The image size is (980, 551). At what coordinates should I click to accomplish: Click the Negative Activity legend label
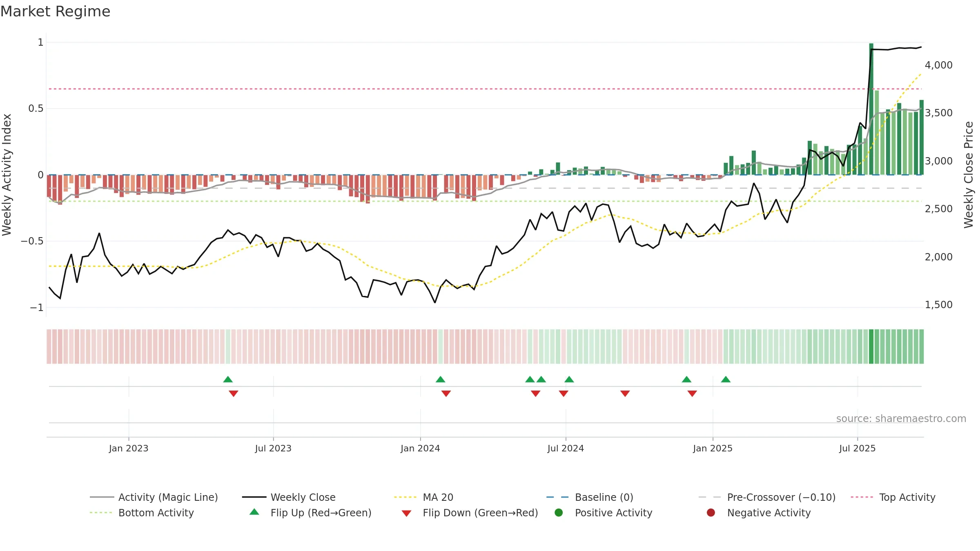769,513
